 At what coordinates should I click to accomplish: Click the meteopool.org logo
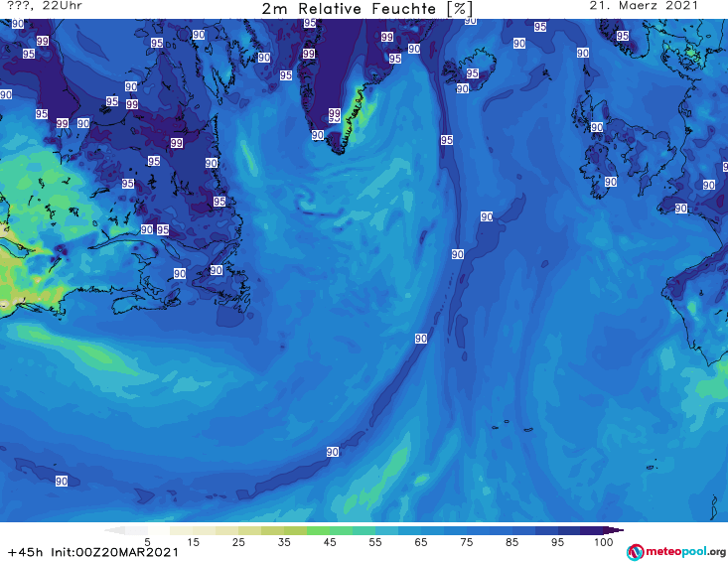point(676,552)
